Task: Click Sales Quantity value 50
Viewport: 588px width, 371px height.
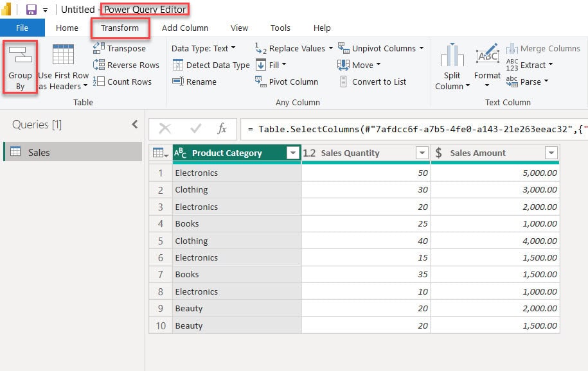Action: [x=366, y=173]
